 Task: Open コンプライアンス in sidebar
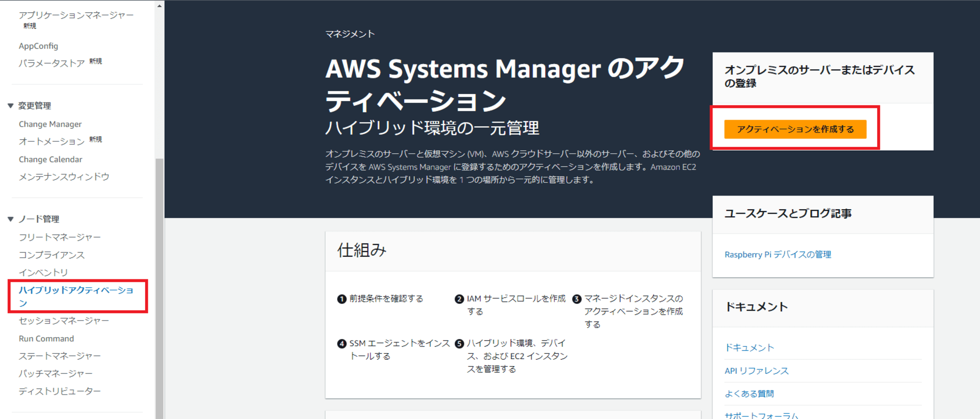[x=51, y=255]
